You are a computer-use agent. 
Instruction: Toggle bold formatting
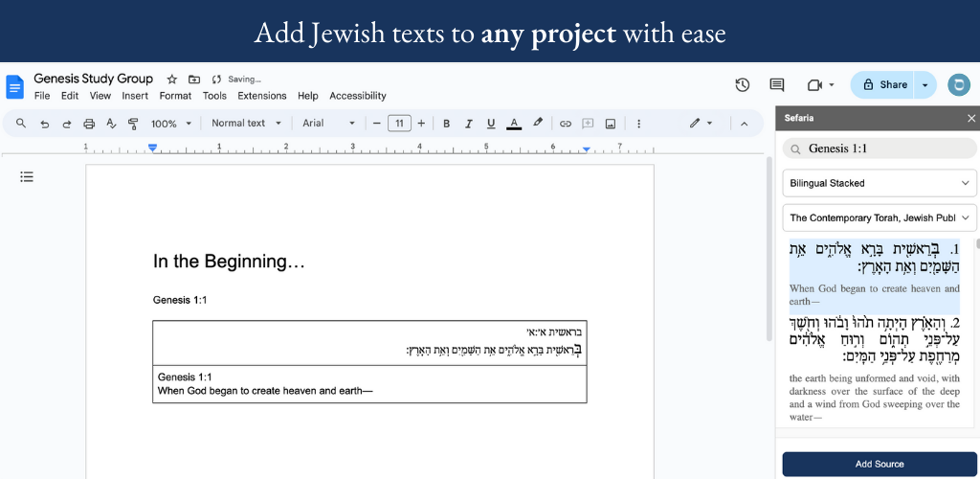tap(446, 124)
